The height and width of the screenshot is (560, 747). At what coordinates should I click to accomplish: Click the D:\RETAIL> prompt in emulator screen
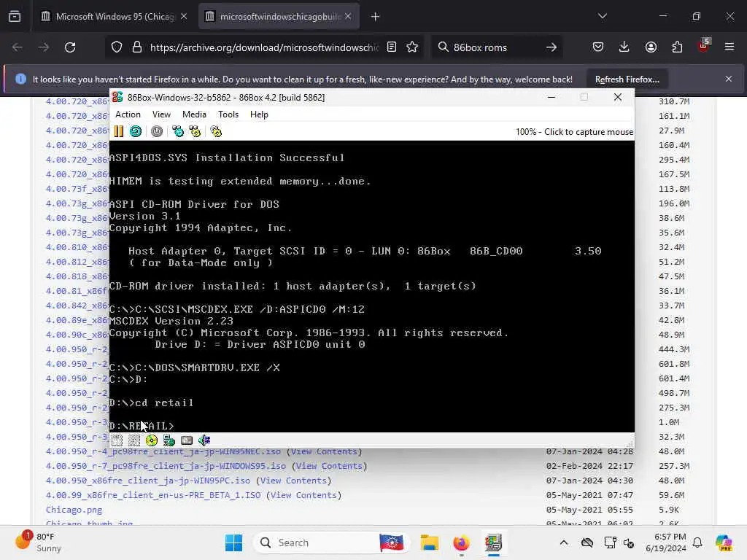[142, 426]
